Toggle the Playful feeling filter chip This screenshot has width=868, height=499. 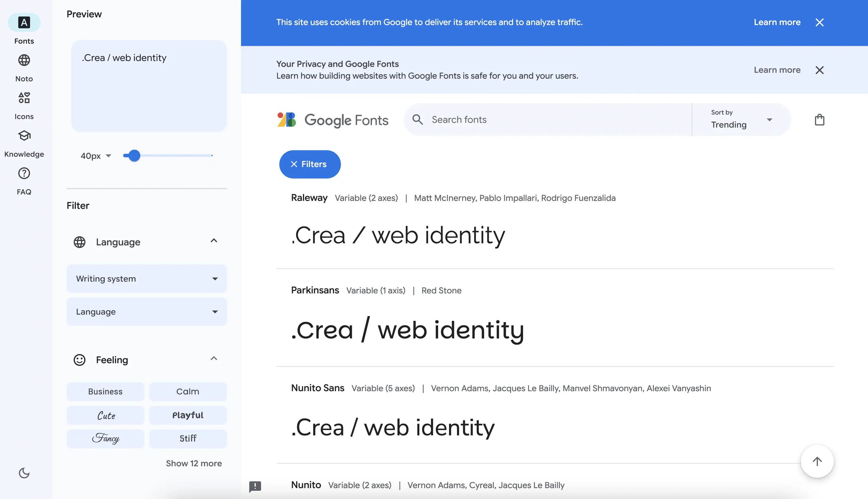coord(188,415)
